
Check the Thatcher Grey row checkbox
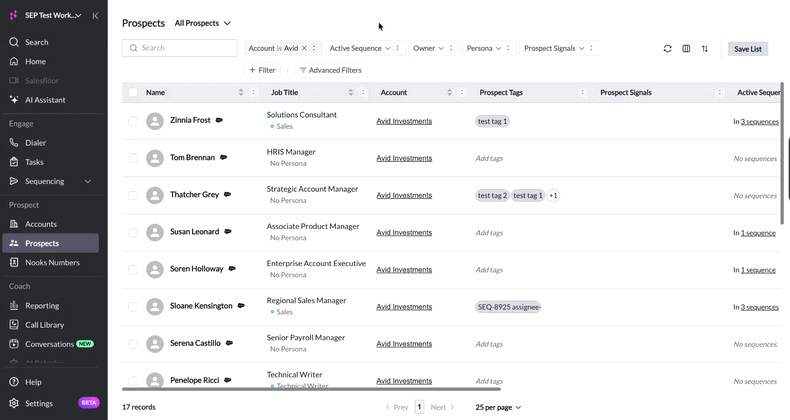click(133, 195)
